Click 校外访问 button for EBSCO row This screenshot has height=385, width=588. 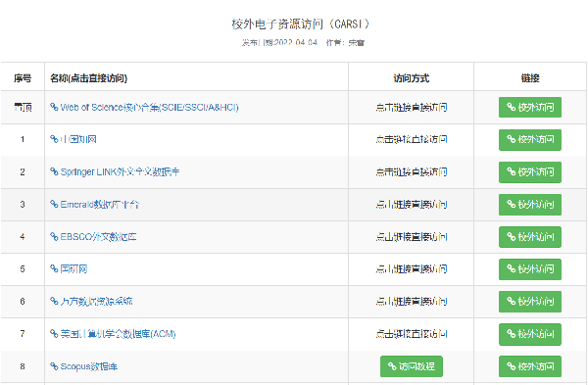click(x=530, y=236)
